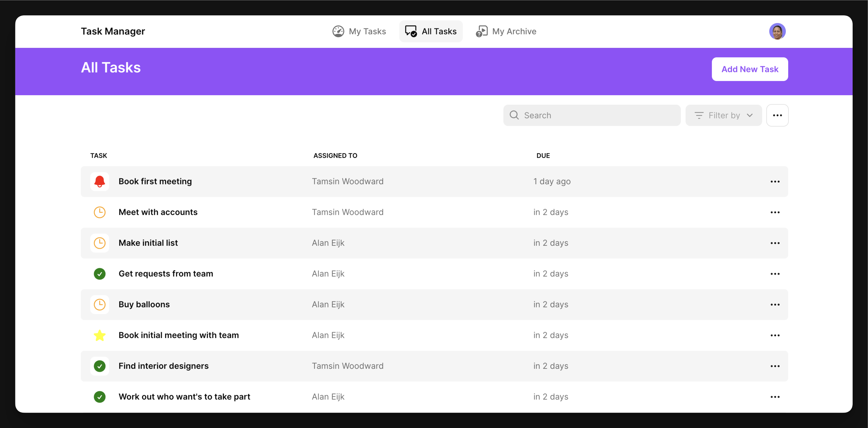Viewport: 868px width, 428px height.
Task: Select the Meet with accounts task name
Action: point(158,212)
